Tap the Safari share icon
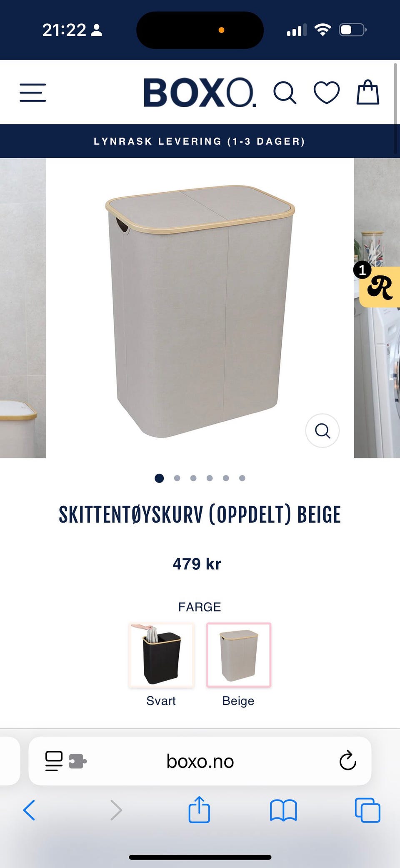The width and height of the screenshot is (400, 868). (x=199, y=810)
